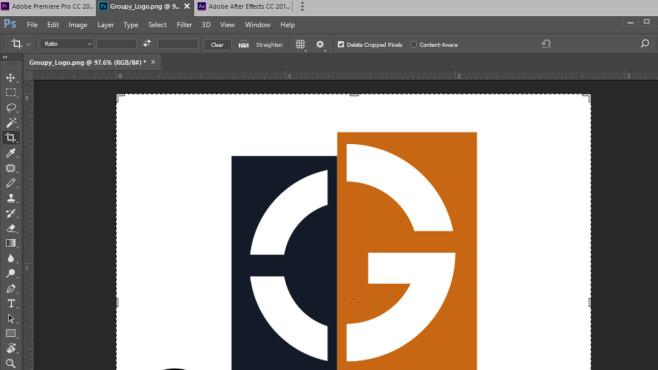The image size is (658, 370).
Task: Open the File menu
Action: click(x=32, y=25)
